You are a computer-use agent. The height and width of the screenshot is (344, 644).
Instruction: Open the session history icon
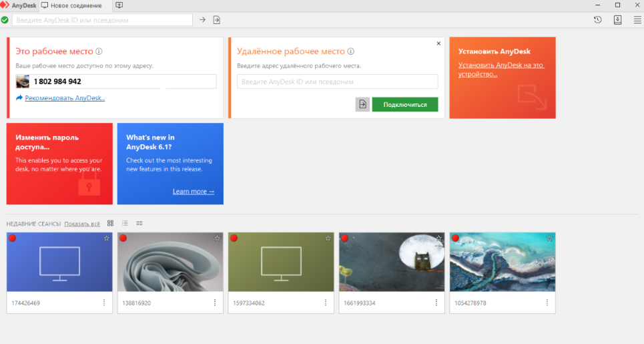pos(597,20)
